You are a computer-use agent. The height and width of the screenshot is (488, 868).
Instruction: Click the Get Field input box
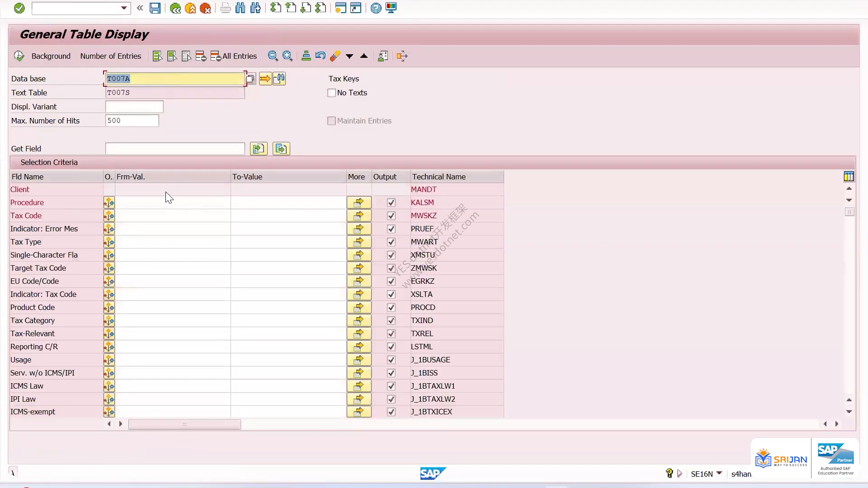point(175,149)
